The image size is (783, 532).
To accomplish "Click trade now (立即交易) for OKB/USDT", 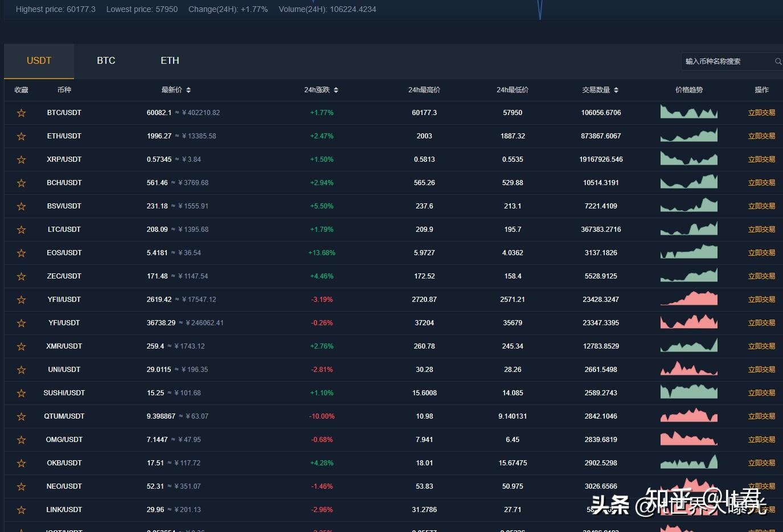I will click(x=761, y=463).
